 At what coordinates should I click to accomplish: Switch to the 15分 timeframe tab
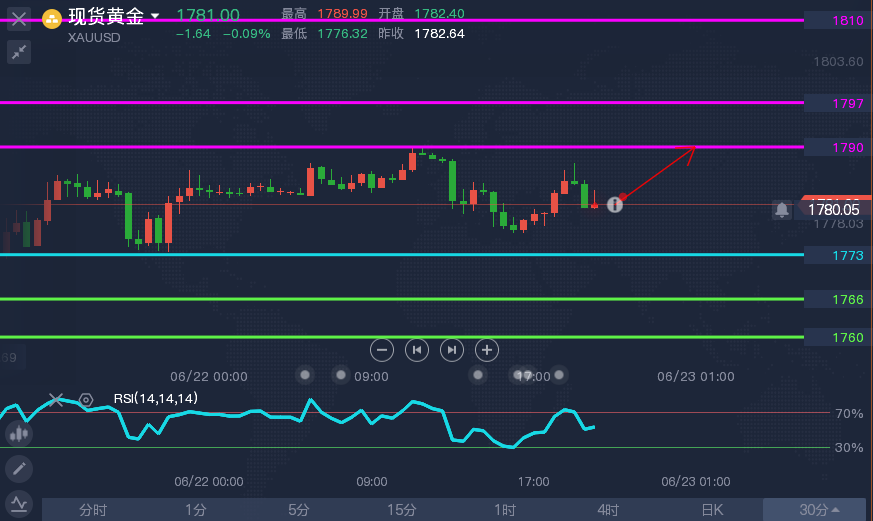tap(402, 510)
